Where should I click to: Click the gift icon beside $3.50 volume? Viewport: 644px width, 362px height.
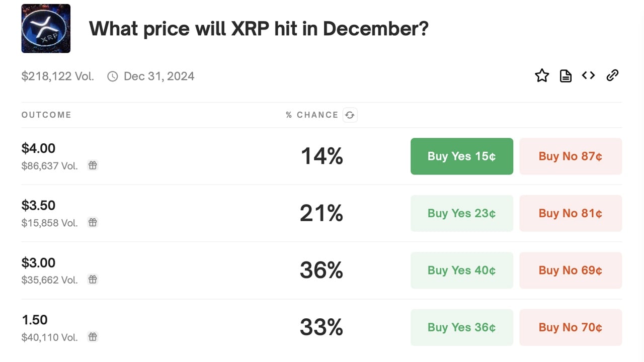93,222
